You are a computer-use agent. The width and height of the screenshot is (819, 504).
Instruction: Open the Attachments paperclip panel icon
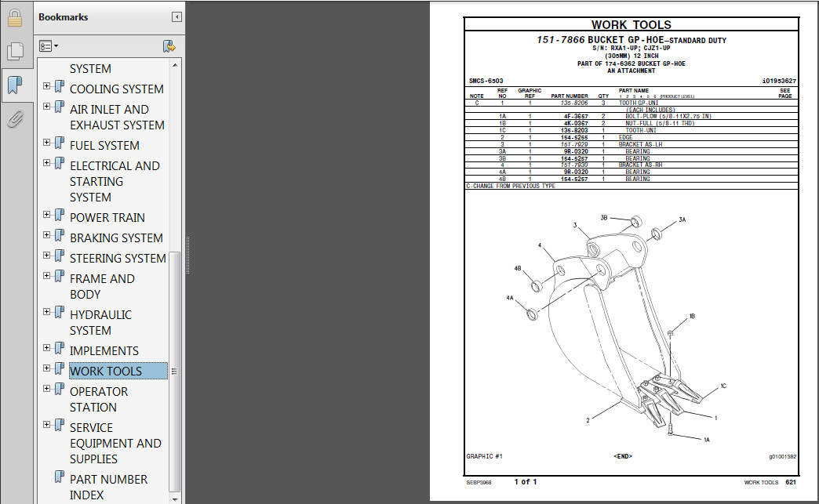click(x=15, y=119)
